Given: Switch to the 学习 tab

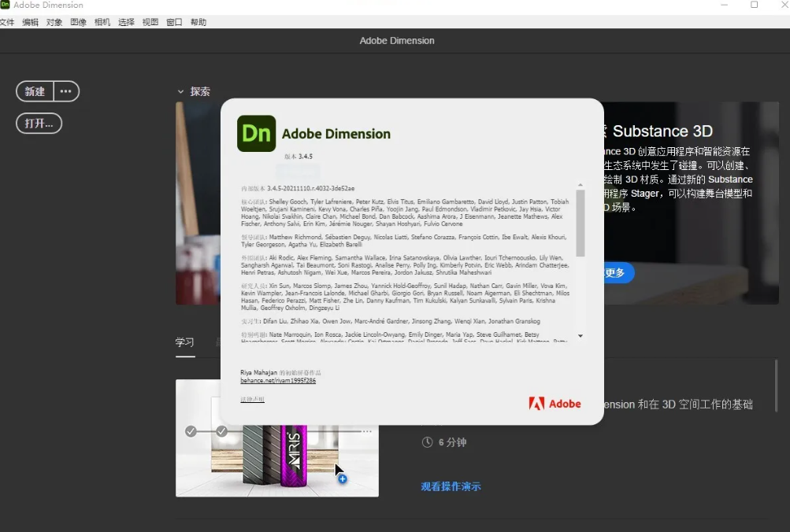Looking at the screenshot, I should [184, 342].
